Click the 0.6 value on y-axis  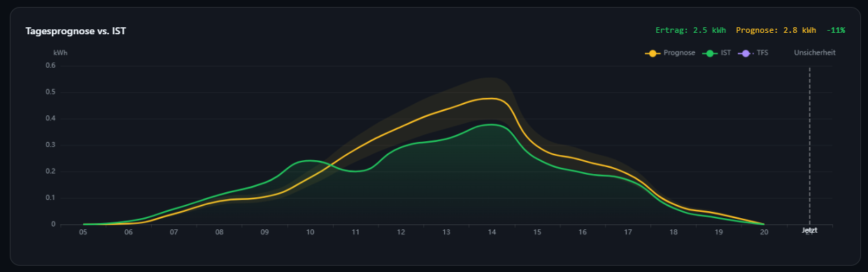(50, 66)
